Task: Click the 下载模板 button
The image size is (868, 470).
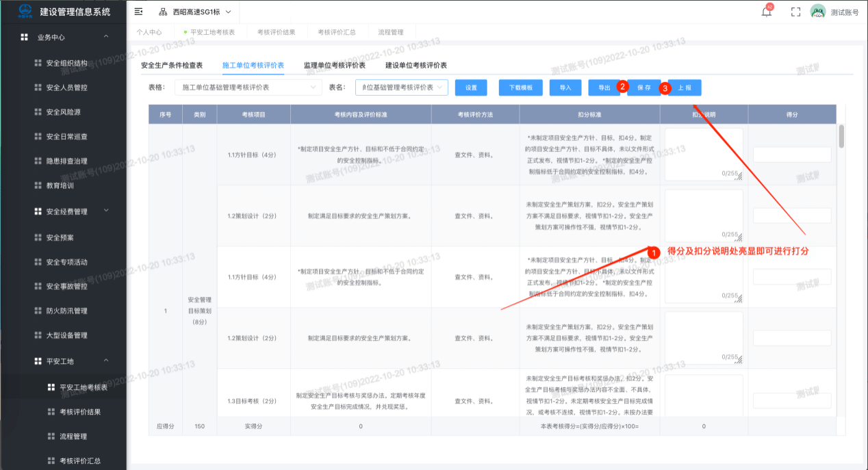Action: 520,88
